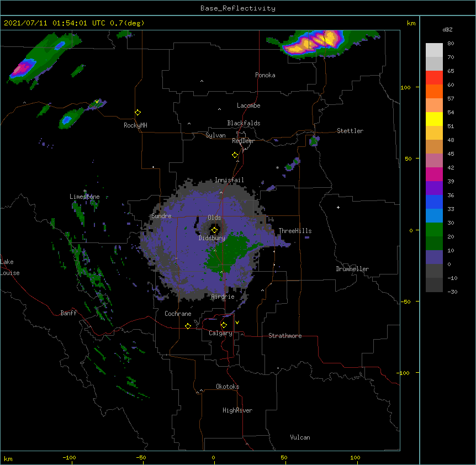Click the 50 tick on the right axis
The width and height of the screenshot is (476, 465).
408,158
